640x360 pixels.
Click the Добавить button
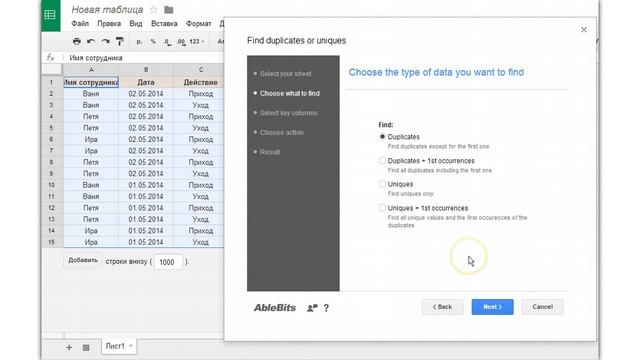coord(82,260)
